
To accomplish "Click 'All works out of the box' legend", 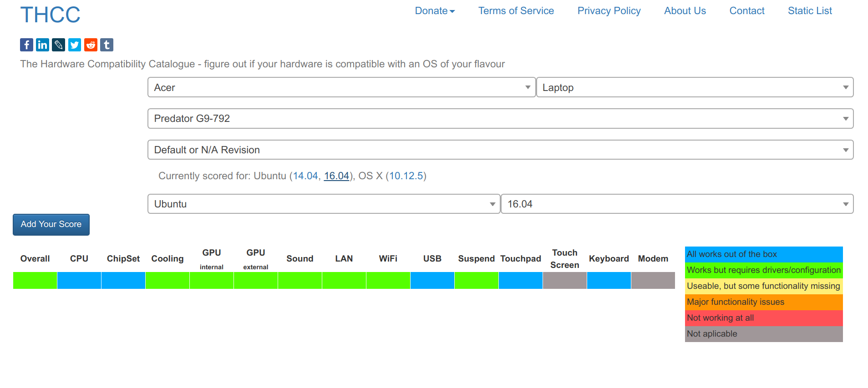I will point(764,254).
